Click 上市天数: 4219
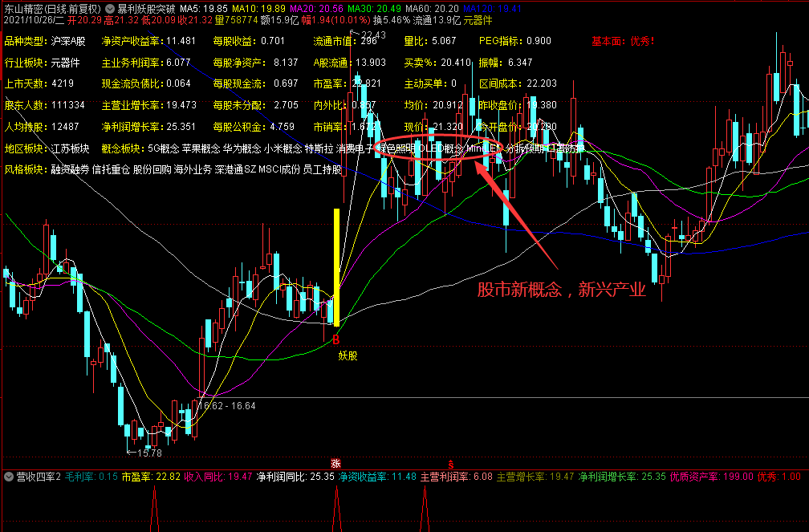The width and height of the screenshot is (809, 532). tap(39, 83)
